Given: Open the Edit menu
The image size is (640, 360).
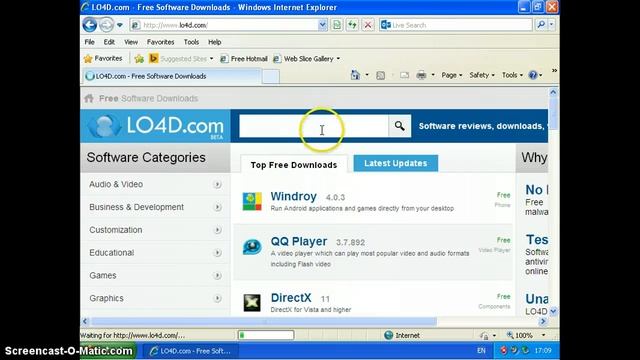Looking at the screenshot, I should [109, 42].
